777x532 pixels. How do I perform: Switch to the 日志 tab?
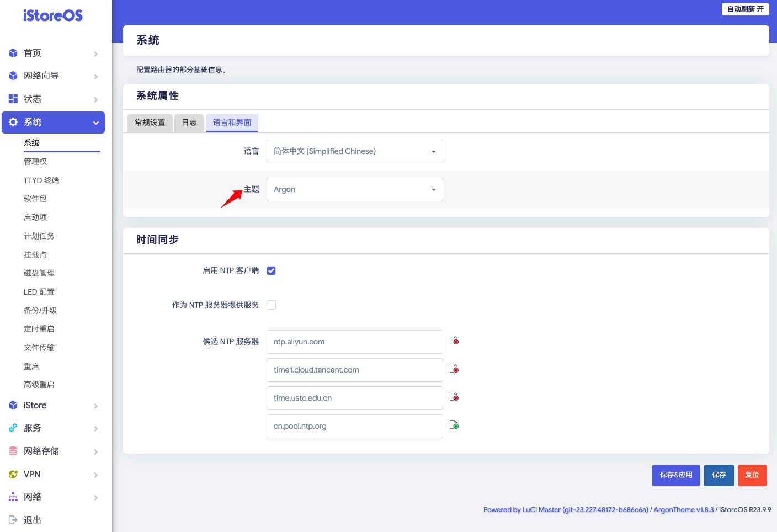click(189, 123)
